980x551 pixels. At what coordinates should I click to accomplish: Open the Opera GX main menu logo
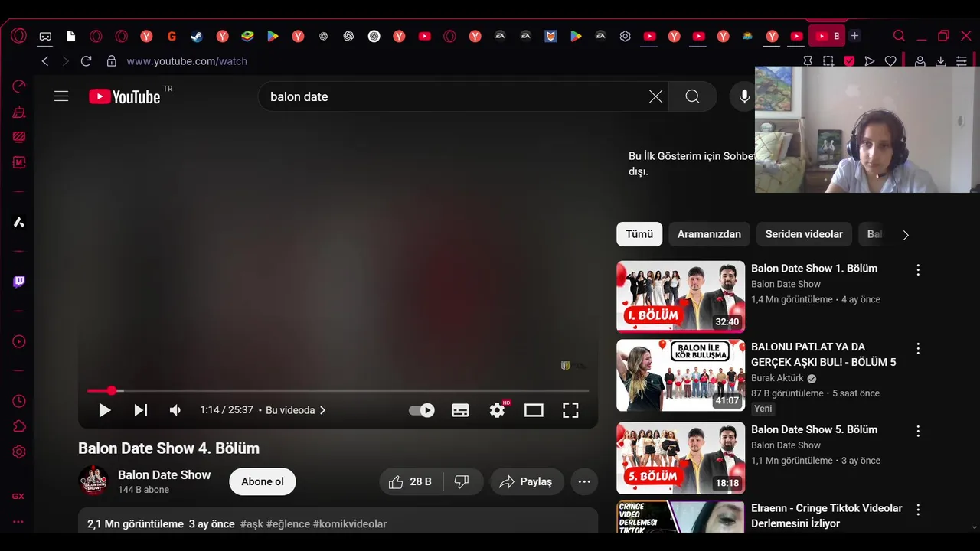[x=19, y=36]
